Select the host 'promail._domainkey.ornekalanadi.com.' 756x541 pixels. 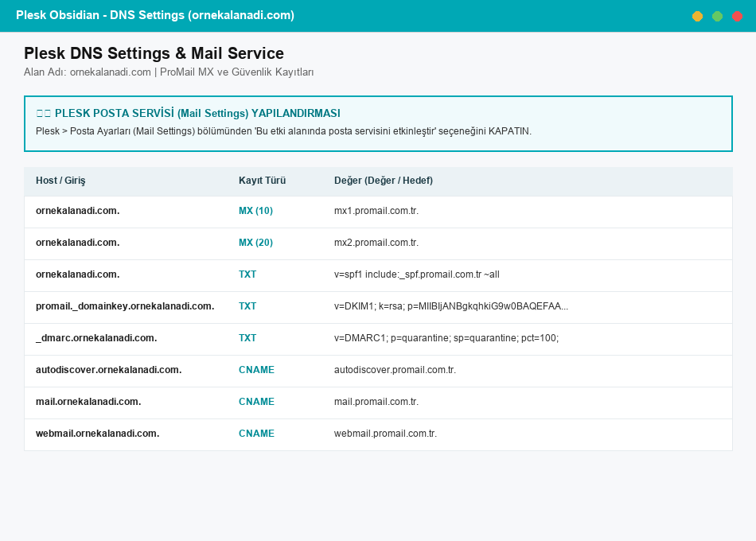coord(125,306)
